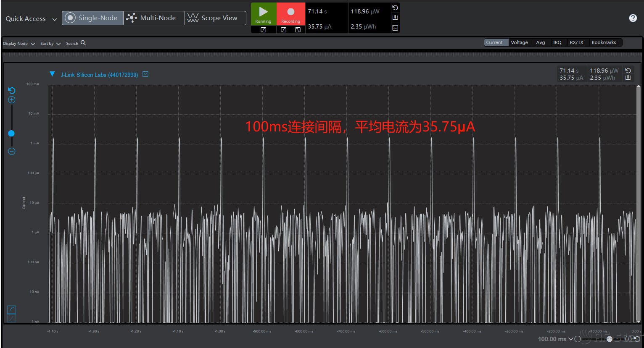Zoom in on the current axis

[12, 100]
